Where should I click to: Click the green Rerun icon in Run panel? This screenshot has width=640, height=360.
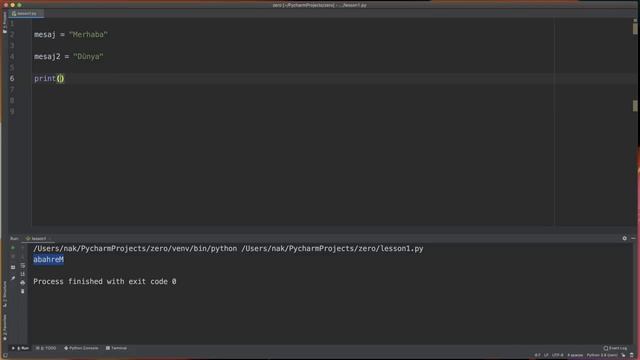tap(13, 248)
